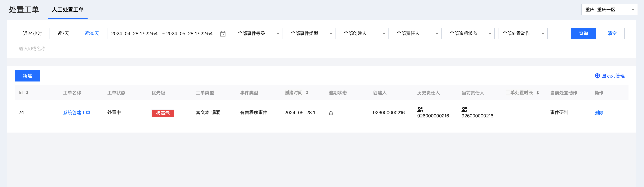This screenshot has height=187, width=644.
Task: Open the 全部责任人 dropdown
Action: tap(417, 33)
